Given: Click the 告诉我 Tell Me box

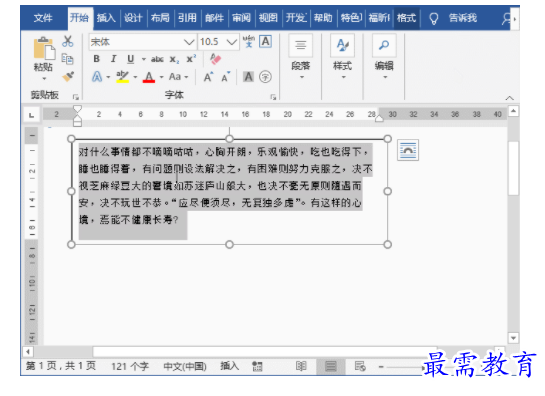Looking at the screenshot, I should tap(463, 18).
